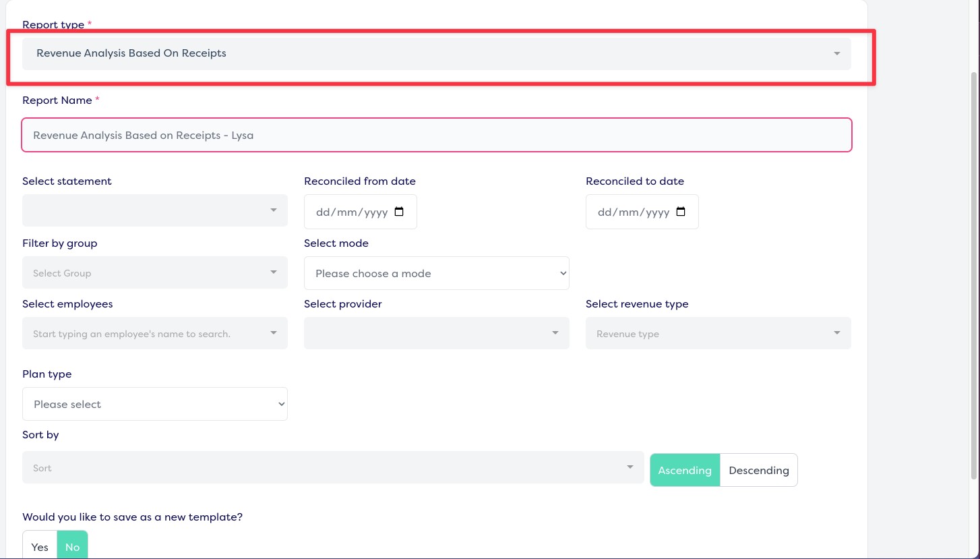Open calendar picker for Reconciled to date

click(681, 212)
